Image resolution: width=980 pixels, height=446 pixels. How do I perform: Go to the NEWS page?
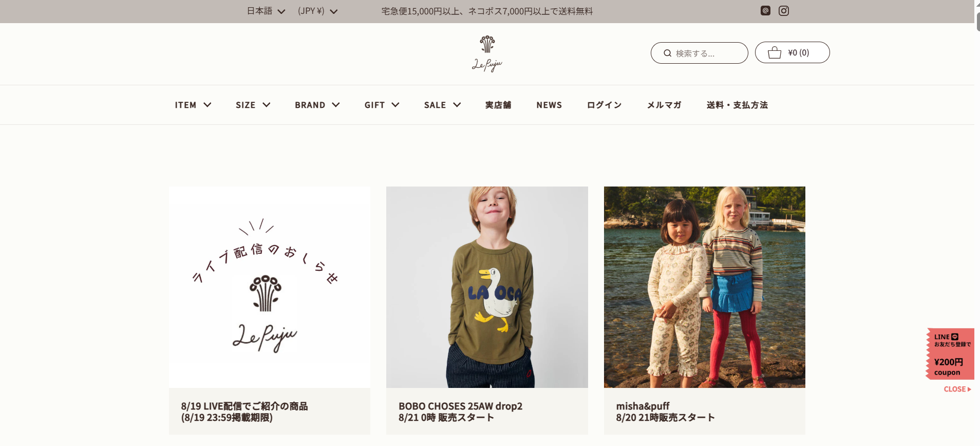(549, 105)
